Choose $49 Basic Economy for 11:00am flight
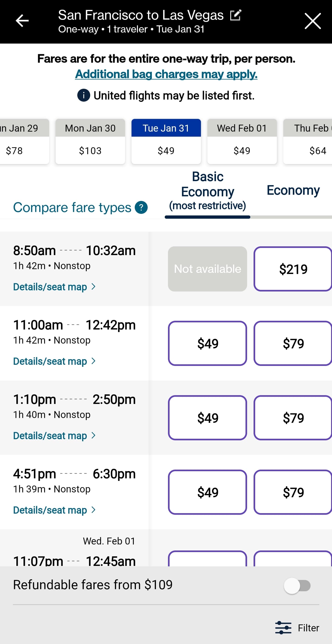This screenshot has height=644, width=332. 208,343
